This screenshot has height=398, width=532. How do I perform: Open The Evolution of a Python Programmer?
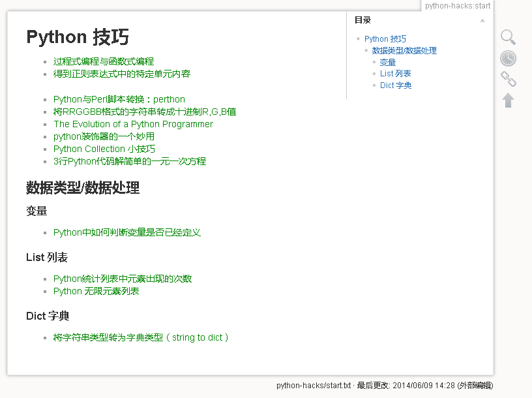pyautogui.click(x=133, y=124)
